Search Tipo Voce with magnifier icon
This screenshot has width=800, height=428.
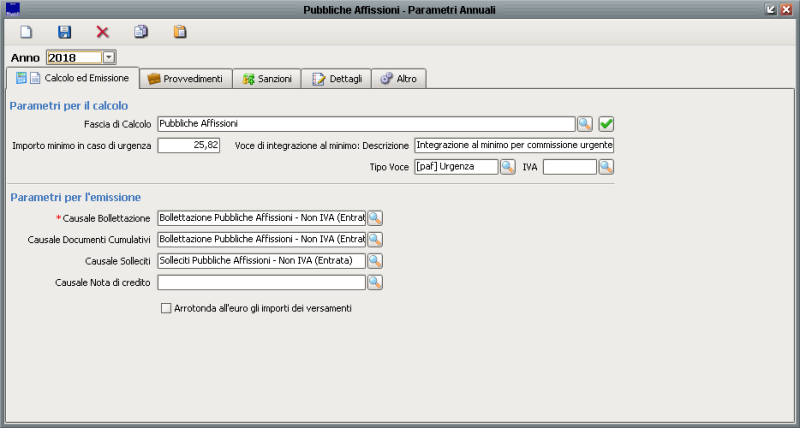tap(508, 167)
